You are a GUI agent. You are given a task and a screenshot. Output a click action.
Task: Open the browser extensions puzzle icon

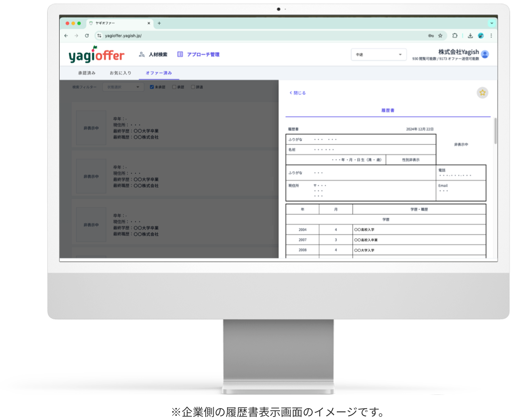coord(455,36)
